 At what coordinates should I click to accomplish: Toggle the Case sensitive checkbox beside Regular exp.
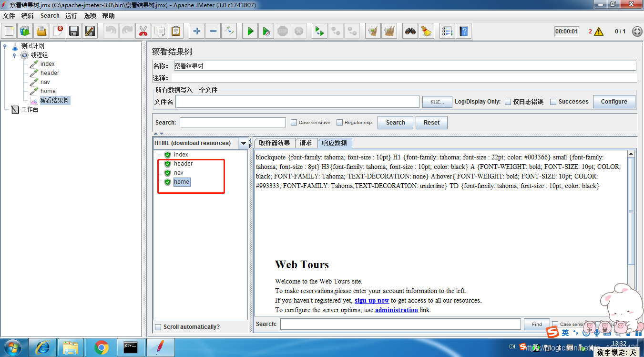coord(294,123)
